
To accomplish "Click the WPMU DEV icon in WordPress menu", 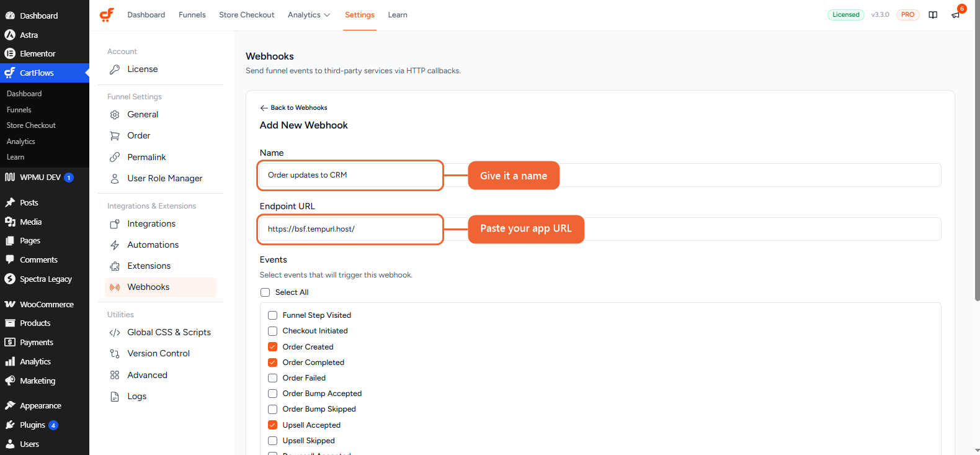I will point(10,177).
